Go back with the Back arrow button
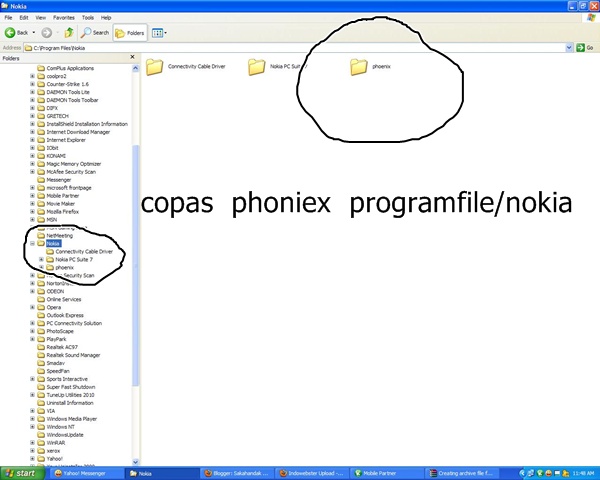 coord(16,33)
